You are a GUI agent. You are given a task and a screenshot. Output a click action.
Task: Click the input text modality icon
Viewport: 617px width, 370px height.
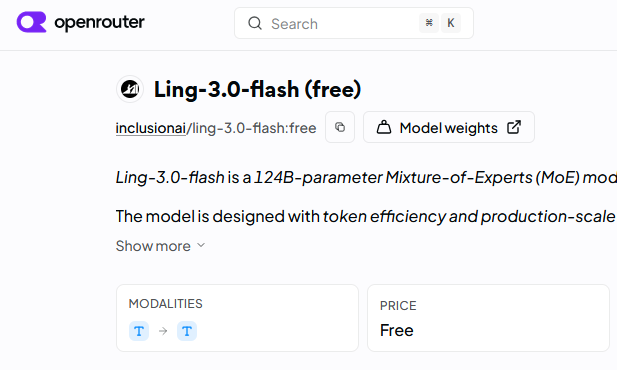139,331
